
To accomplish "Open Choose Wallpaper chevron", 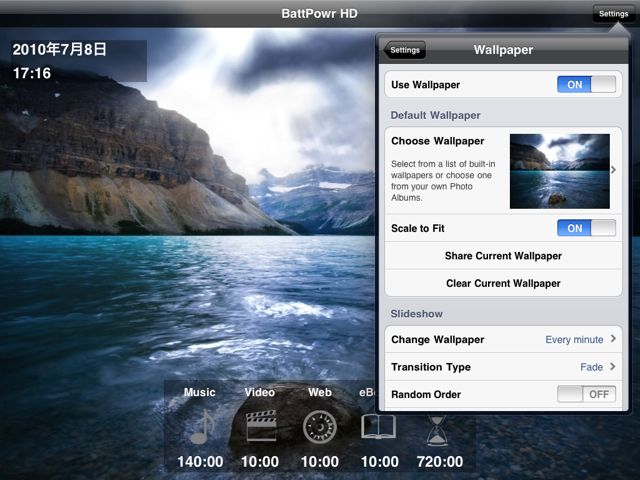I will pyautogui.click(x=613, y=170).
